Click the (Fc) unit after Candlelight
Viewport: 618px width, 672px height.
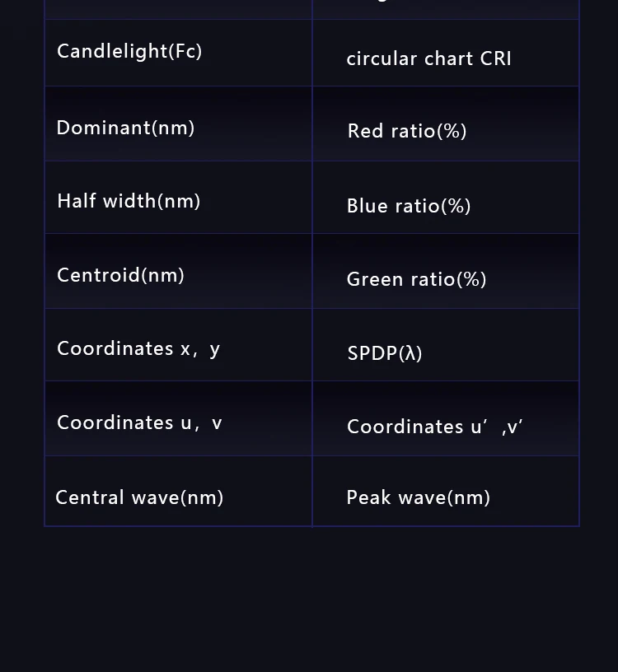pyautogui.click(x=185, y=51)
